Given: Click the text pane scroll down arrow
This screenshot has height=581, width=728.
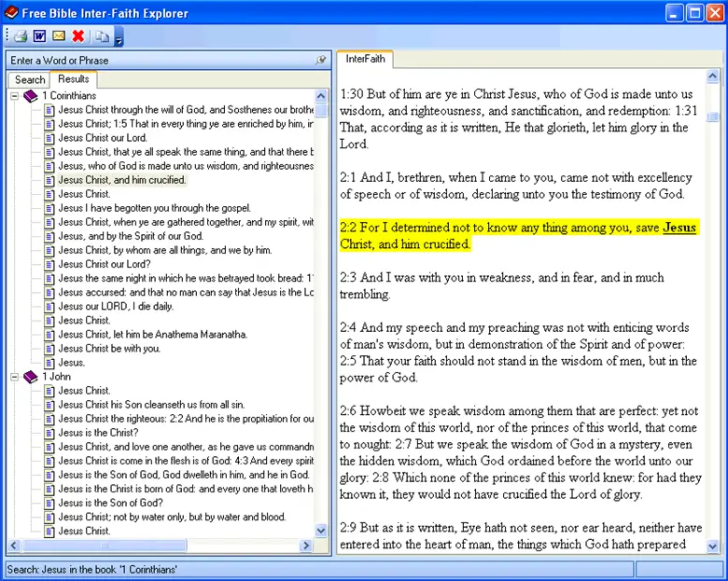Looking at the screenshot, I should pos(713,546).
